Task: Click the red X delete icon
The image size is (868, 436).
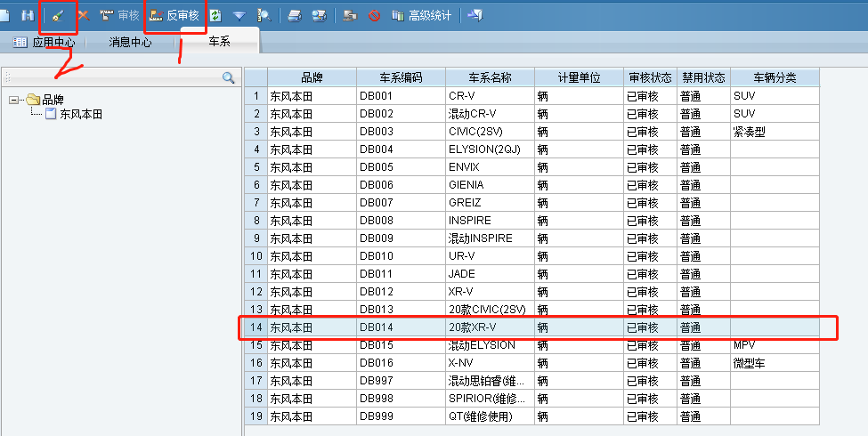Action: click(x=84, y=15)
